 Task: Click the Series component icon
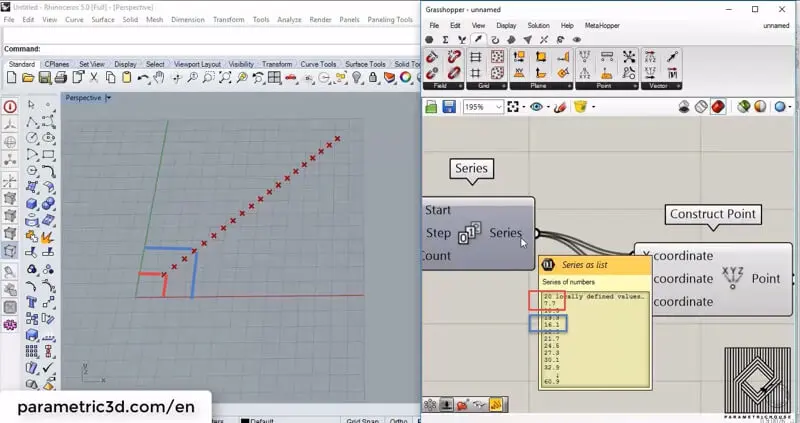click(469, 235)
